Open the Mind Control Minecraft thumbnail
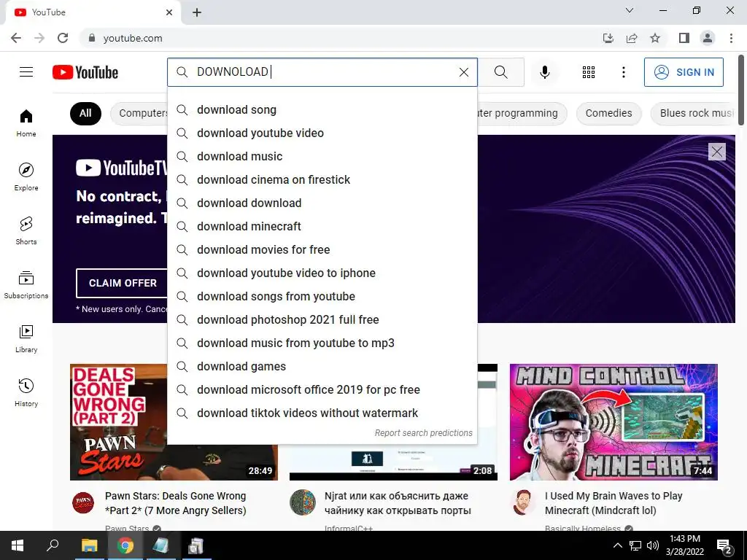This screenshot has width=747, height=560. (614, 422)
